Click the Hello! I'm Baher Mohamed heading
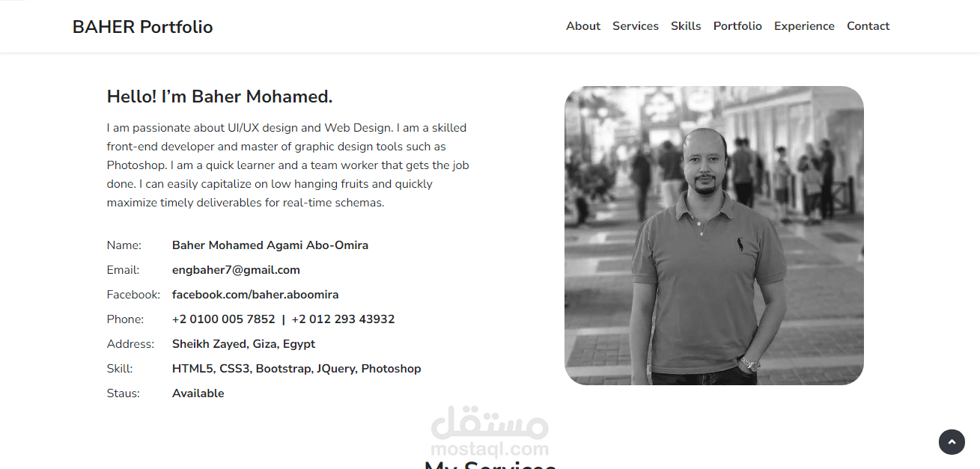 point(219,96)
